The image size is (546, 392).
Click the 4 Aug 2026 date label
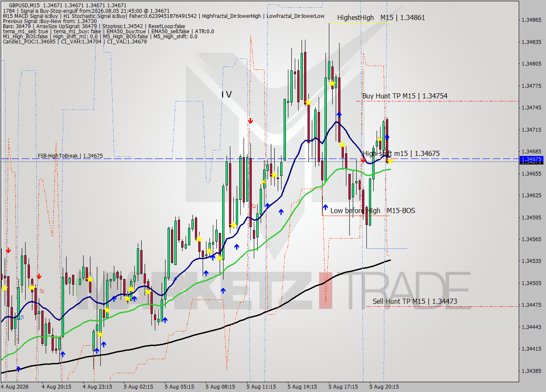15,387
